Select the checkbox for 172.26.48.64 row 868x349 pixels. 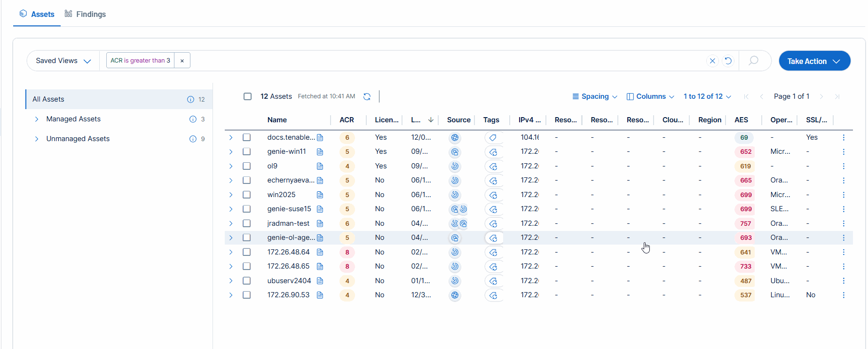[x=246, y=252]
